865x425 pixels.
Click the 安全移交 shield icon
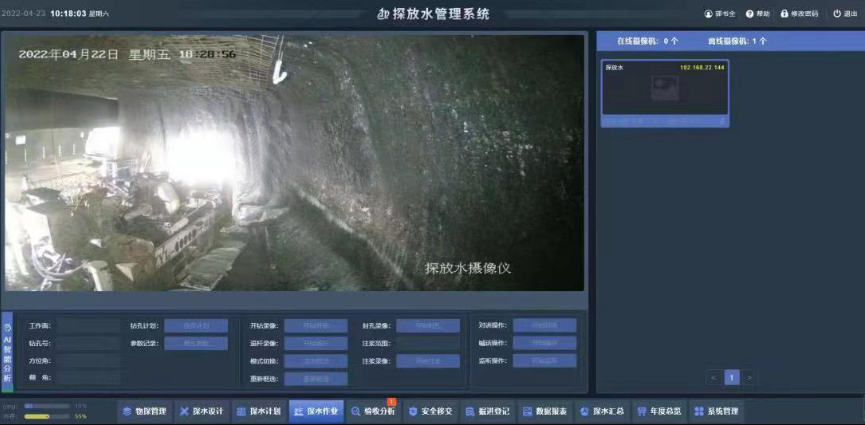pos(414,412)
